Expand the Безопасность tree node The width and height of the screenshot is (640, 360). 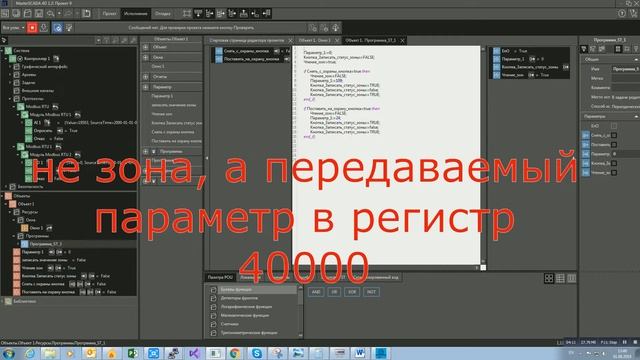click(x=6, y=187)
